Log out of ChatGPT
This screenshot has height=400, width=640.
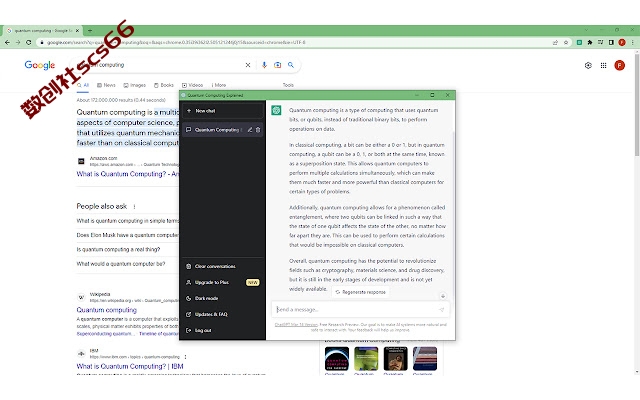click(223, 330)
